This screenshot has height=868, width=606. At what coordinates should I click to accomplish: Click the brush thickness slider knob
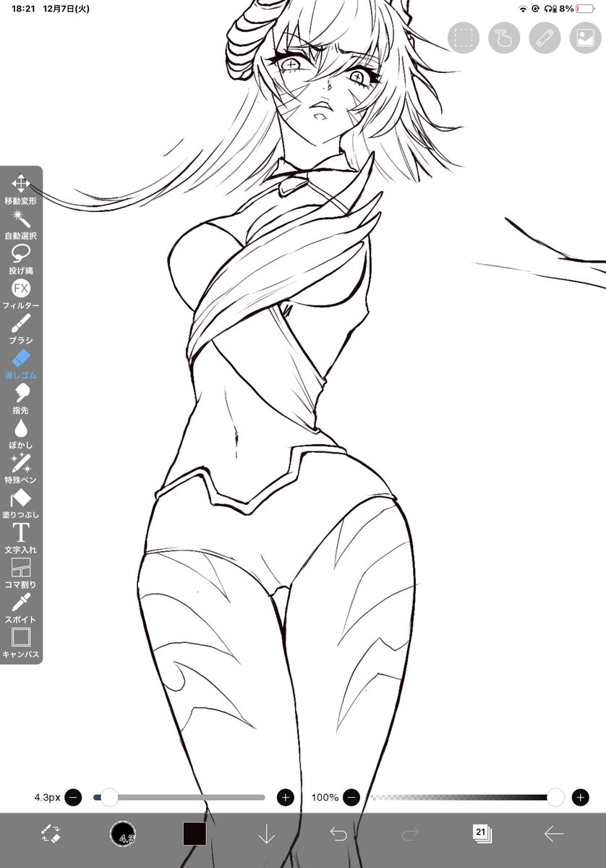click(x=109, y=797)
